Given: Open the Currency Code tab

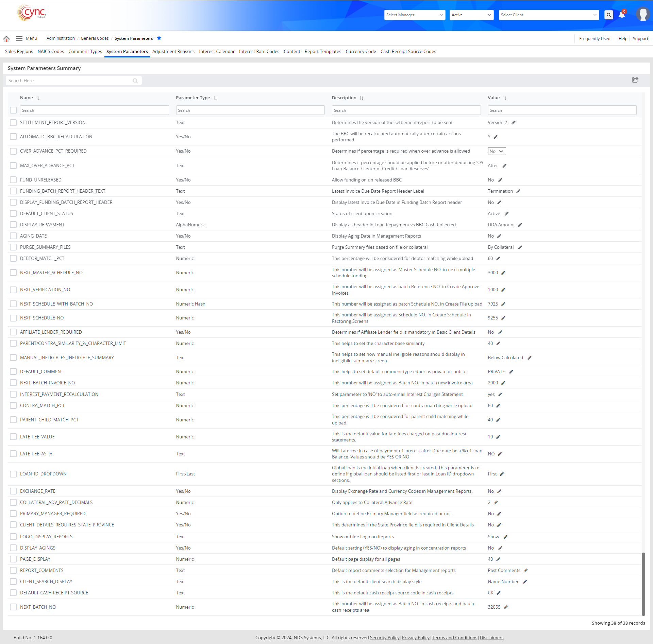Looking at the screenshot, I should (361, 52).
